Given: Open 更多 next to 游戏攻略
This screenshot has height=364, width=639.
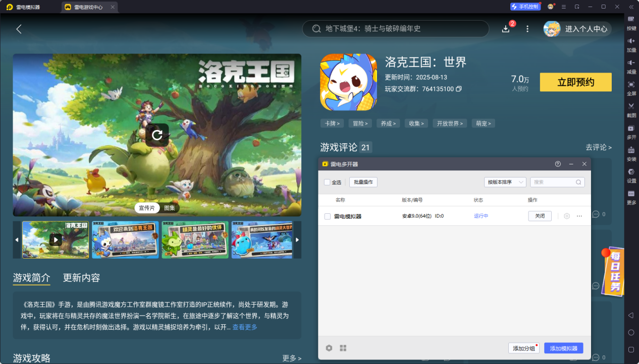Looking at the screenshot, I should (292, 358).
